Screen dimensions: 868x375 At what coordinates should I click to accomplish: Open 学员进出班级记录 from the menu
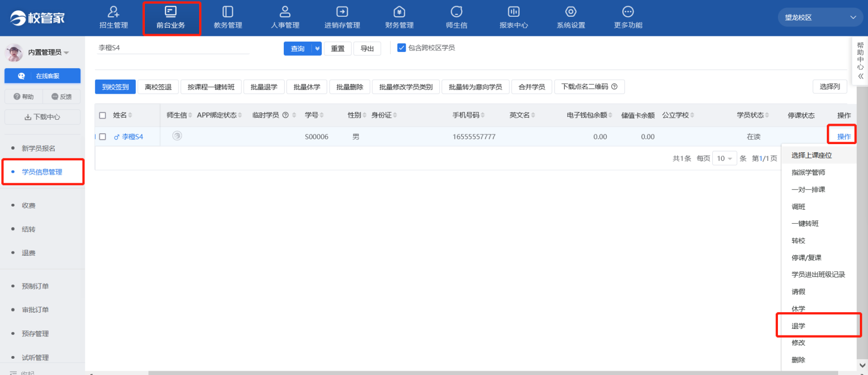(x=819, y=275)
